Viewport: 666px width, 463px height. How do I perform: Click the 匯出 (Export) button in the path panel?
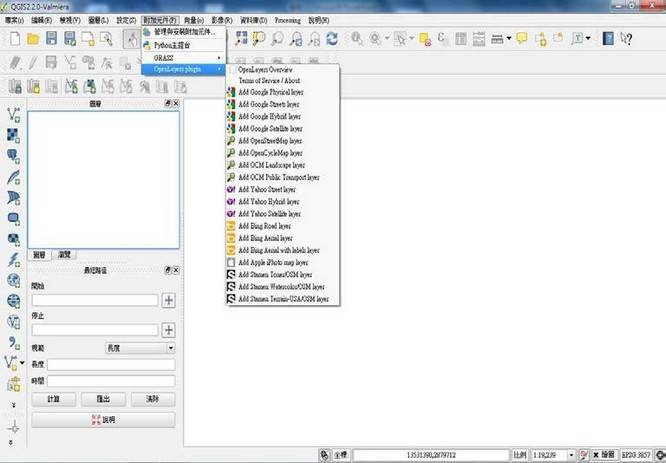click(x=103, y=399)
